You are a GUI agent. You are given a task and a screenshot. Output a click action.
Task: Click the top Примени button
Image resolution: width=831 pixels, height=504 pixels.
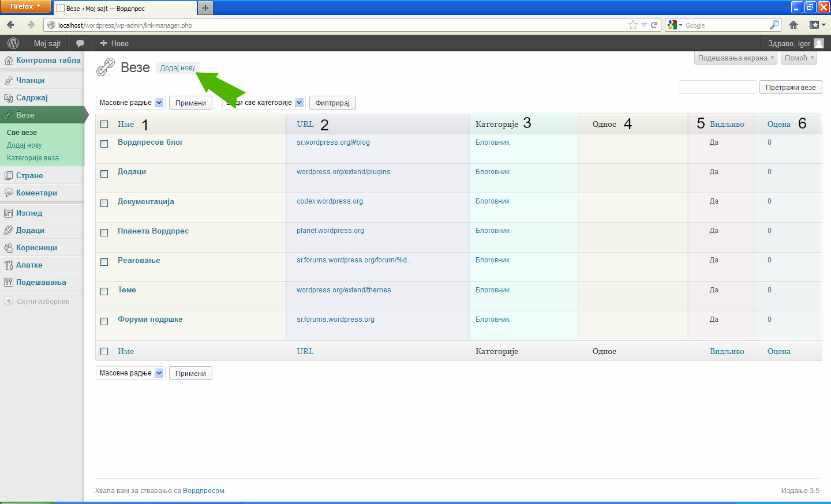[190, 103]
